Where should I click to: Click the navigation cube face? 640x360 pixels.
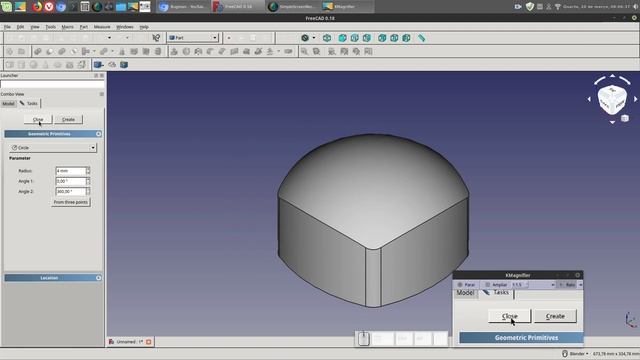[612, 99]
